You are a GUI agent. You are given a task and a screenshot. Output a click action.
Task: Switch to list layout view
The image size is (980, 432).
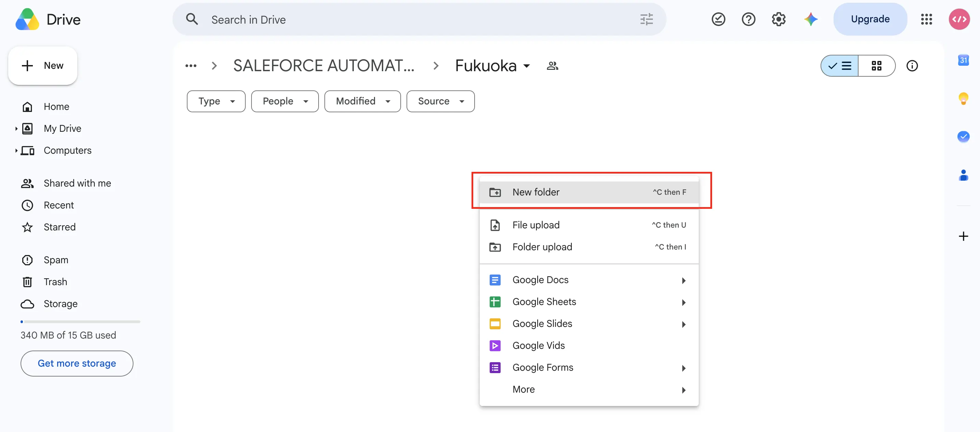[x=840, y=66]
